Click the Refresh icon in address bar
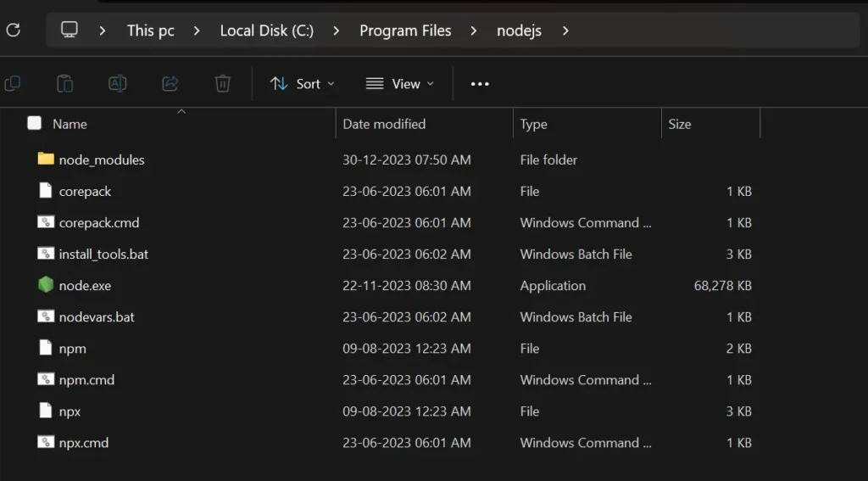 click(14, 30)
